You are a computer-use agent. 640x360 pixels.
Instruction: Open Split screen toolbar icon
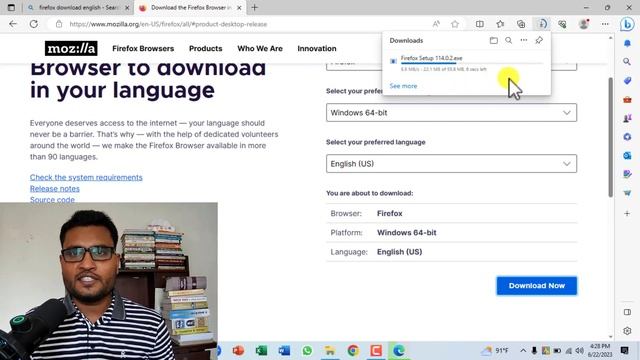tap(480, 24)
